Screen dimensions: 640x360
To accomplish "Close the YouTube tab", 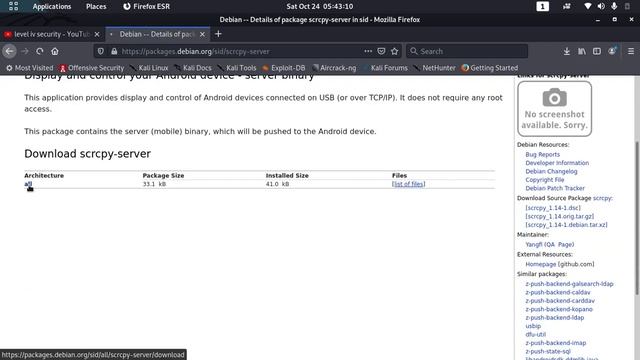I will click(x=97, y=34).
